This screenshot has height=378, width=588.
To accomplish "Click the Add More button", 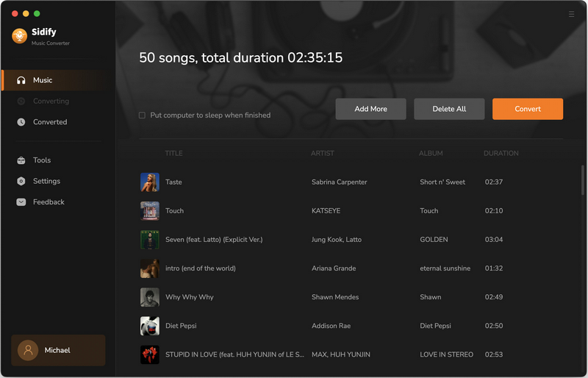I will pyautogui.click(x=370, y=109).
